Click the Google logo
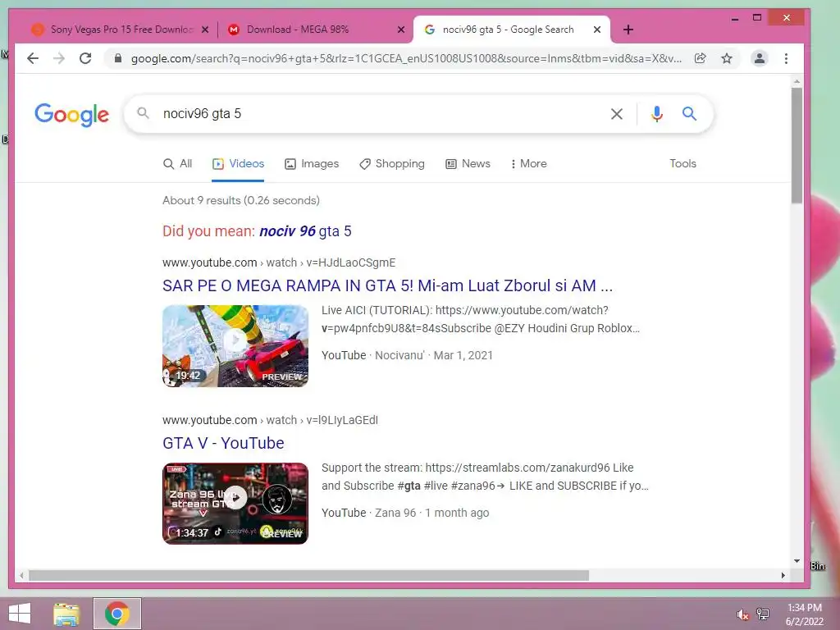The width and height of the screenshot is (840, 630). 72,115
